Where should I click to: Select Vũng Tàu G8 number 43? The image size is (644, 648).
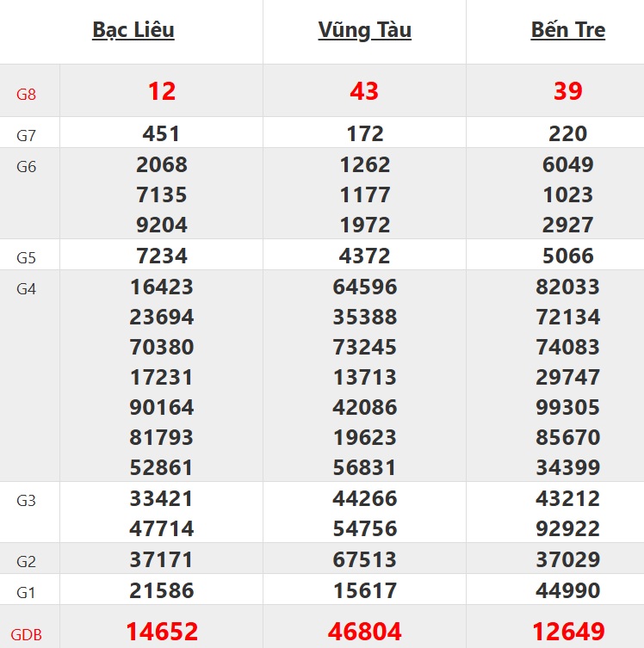pyautogui.click(x=364, y=91)
